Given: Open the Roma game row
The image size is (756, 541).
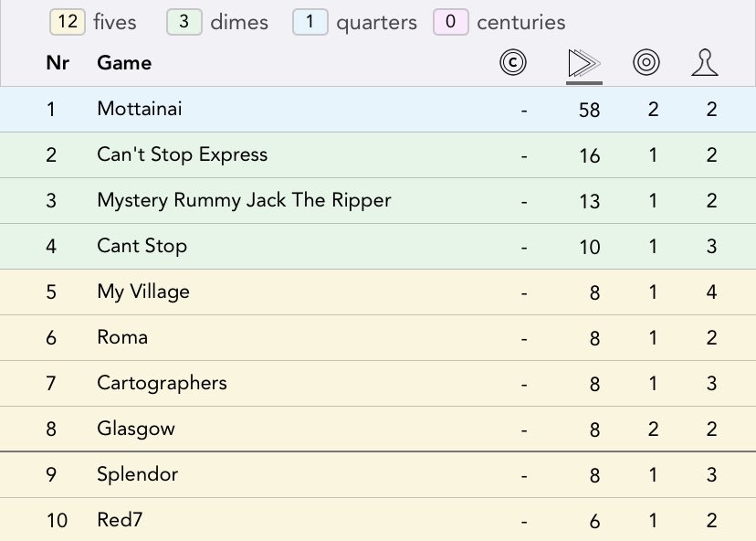Looking at the screenshot, I should 378,338.
